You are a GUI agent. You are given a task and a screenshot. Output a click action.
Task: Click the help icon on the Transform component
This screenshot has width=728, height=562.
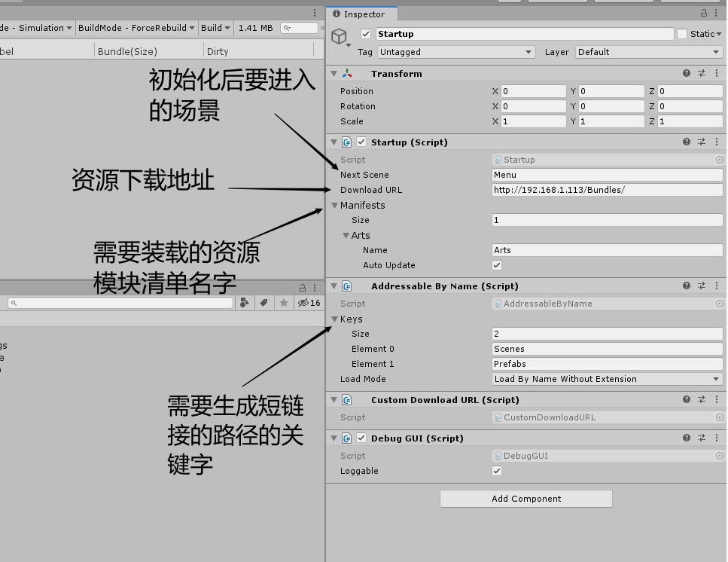(686, 73)
